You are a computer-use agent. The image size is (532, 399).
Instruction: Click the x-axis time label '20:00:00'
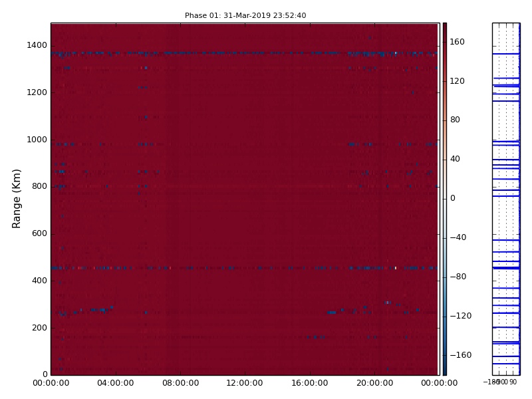click(374, 383)
